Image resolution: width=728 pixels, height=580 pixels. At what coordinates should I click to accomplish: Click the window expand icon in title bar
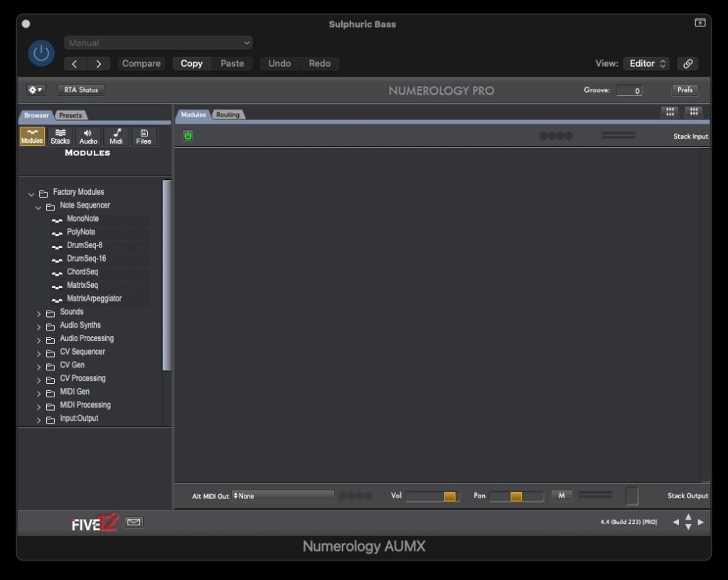[x=700, y=23]
